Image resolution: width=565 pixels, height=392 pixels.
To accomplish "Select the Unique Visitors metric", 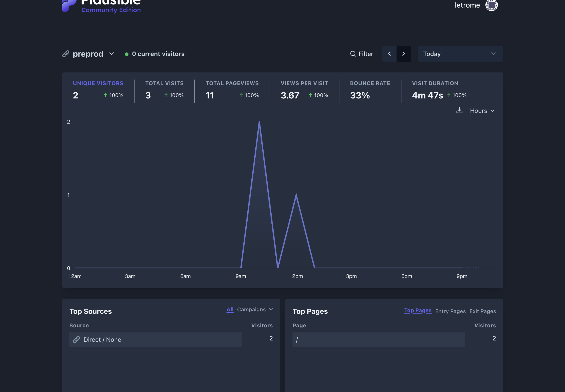I will 98,83.
